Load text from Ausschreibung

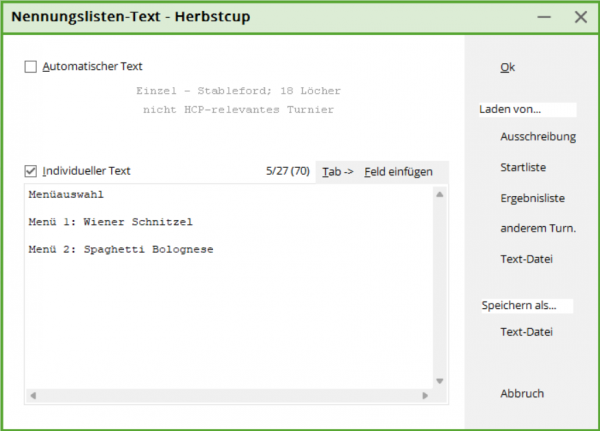[538, 137]
